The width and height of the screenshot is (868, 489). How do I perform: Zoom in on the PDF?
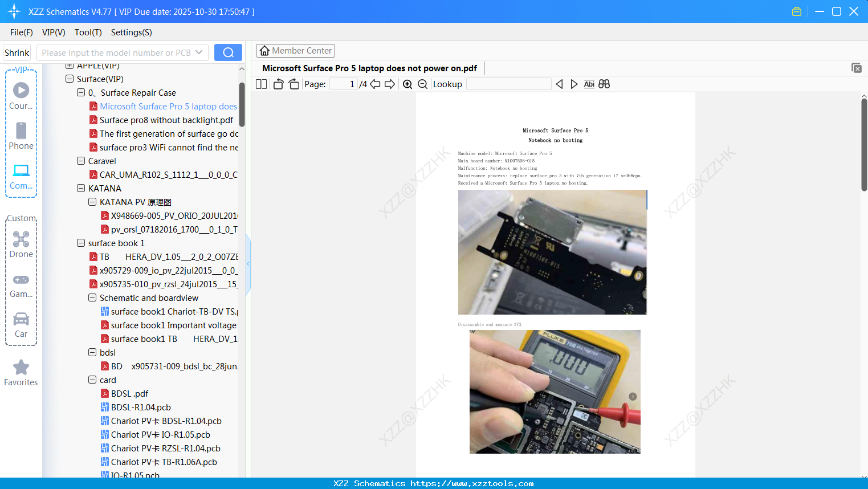tap(407, 84)
